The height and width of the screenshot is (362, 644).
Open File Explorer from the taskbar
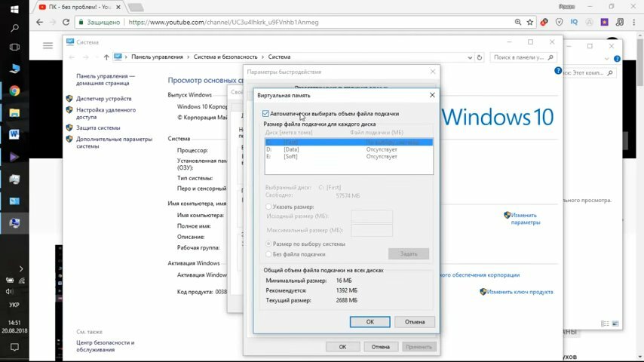coord(14,112)
